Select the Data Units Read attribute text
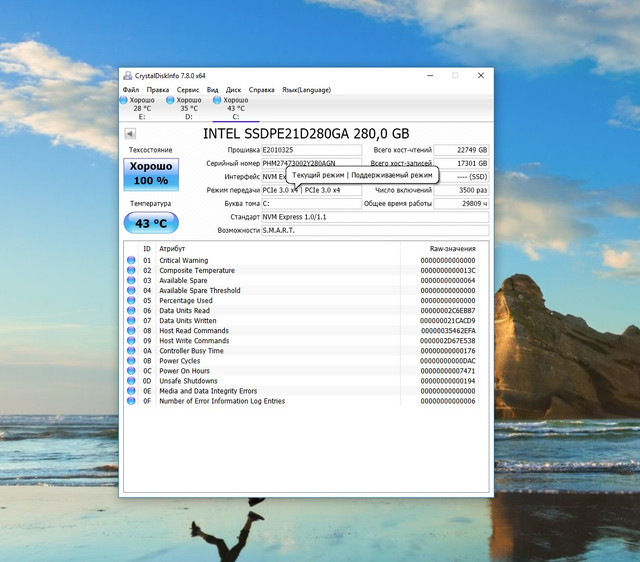The width and height of the screenshot is (640, 562). 184,311
